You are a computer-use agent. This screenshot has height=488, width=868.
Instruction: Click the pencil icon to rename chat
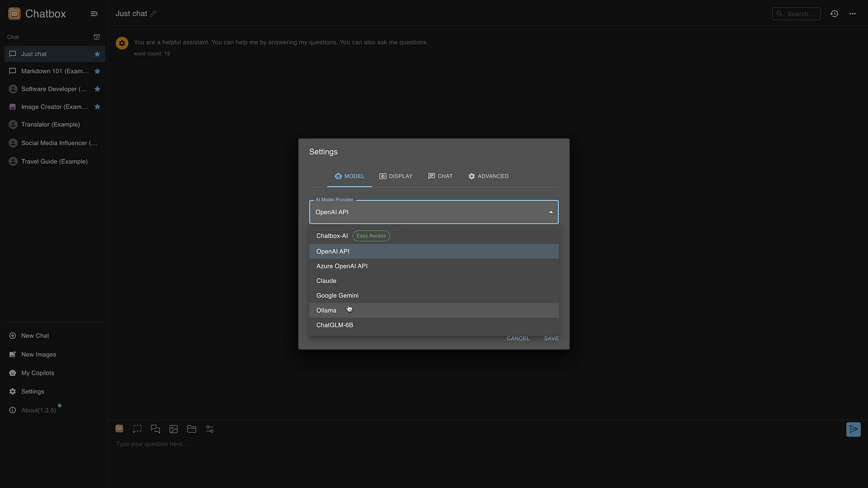point(153,14)
